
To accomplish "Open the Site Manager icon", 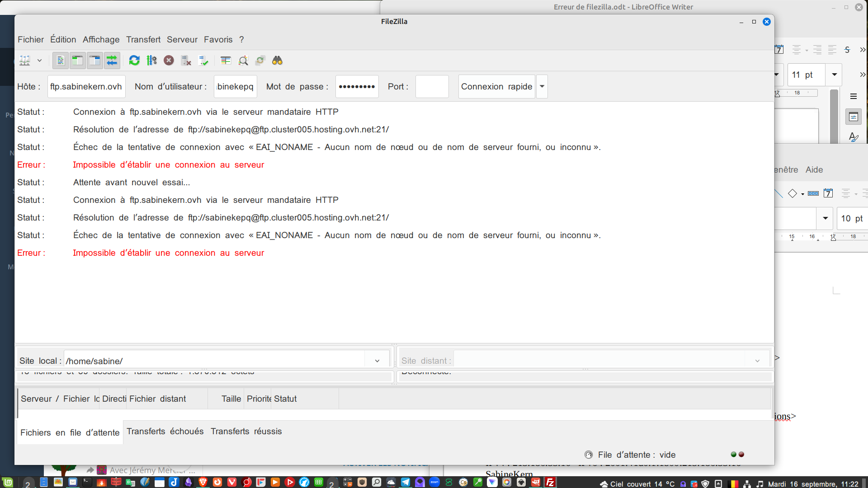I will pos(25,61).
